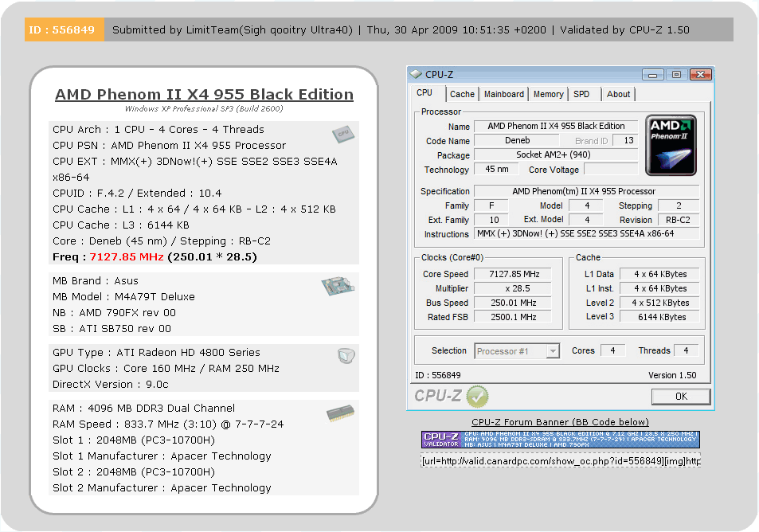Open the Cache tab
The image size is (759, 532).
[x=462, y=95]
